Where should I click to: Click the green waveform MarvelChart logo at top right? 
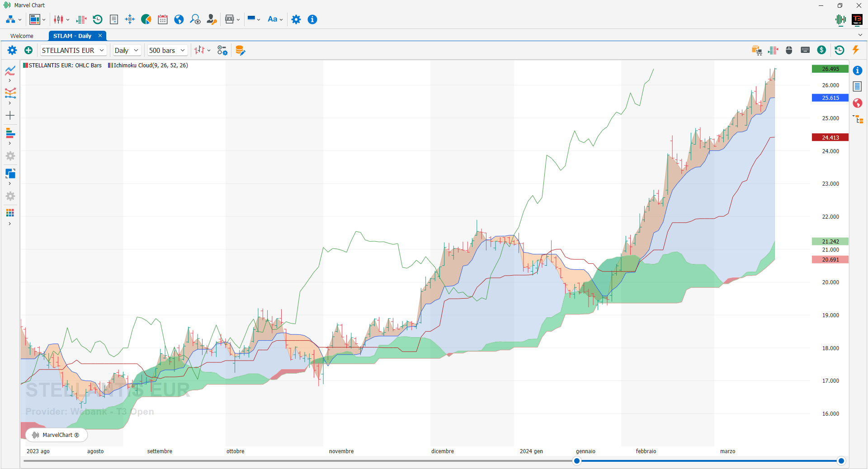841,19
